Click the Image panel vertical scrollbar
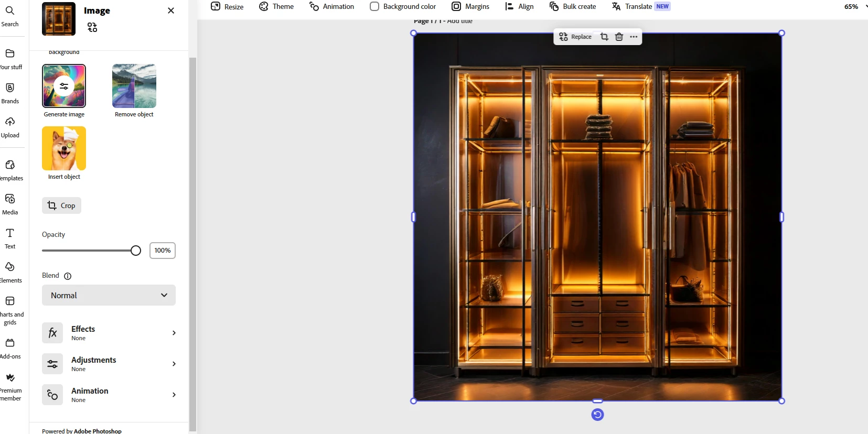The image size is (868, 434). [192, 244]
